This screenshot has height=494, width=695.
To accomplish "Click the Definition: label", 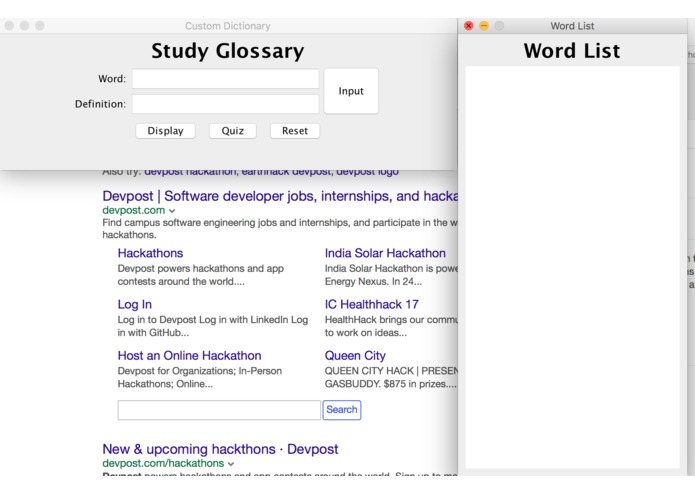I will pos(100,104).
